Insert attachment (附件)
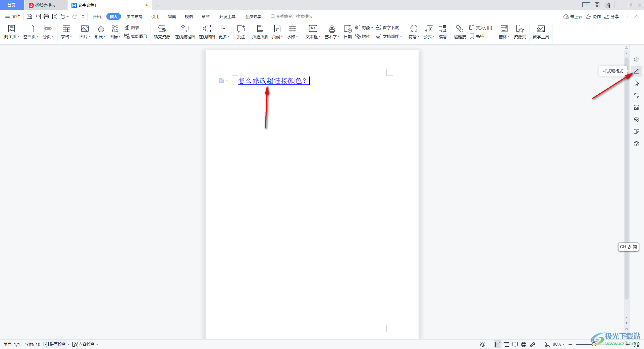The image size is (644, 349). (363, 36)
